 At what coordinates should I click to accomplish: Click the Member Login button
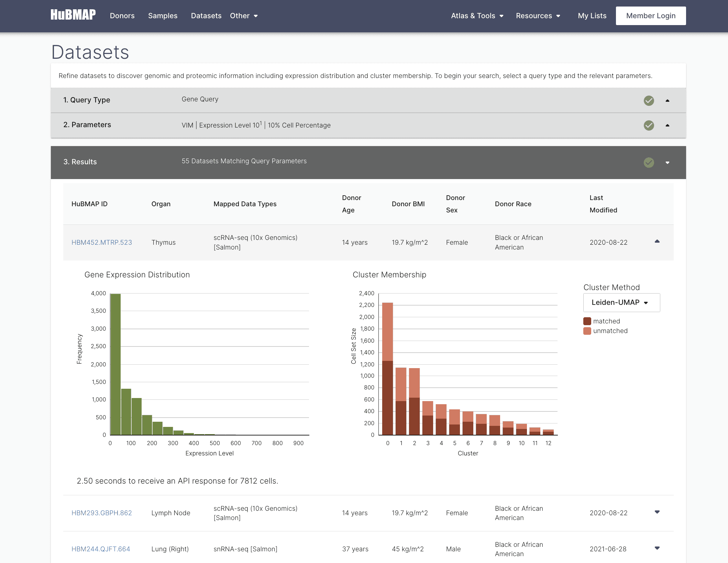click(x=650, y=16)
